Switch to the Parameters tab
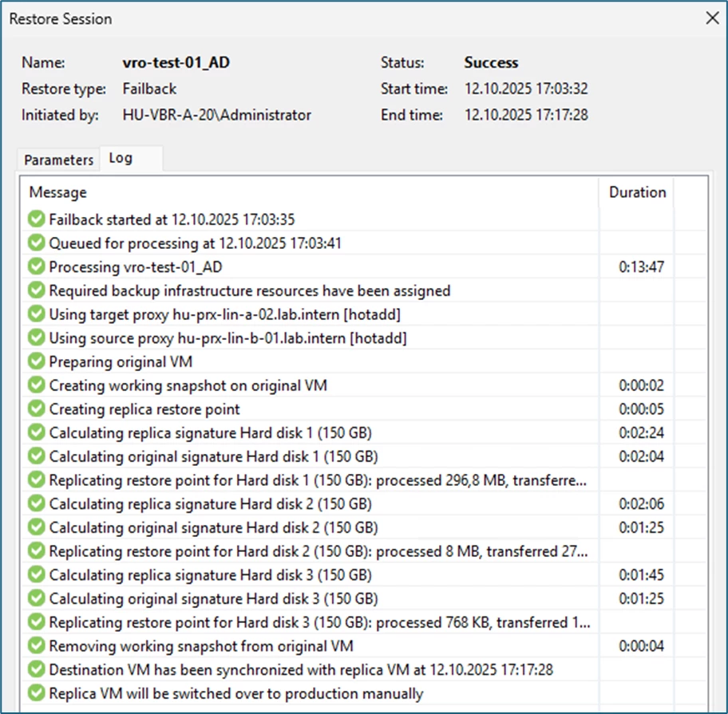 [58, 160]
